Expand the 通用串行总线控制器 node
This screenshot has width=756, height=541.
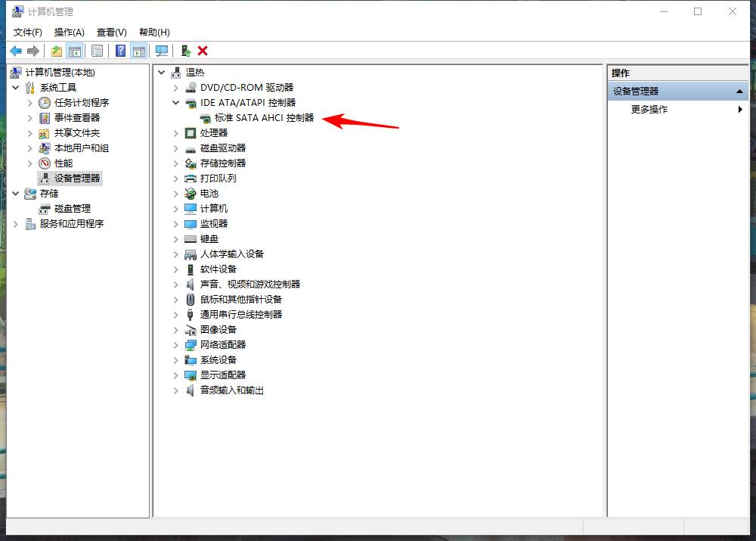point(175,314)
